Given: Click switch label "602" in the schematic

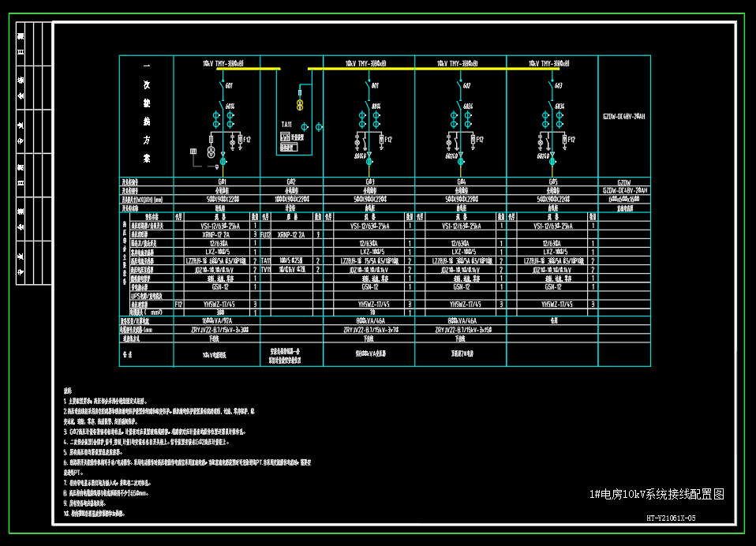Looking at the screenshot, I should [466, 86].
